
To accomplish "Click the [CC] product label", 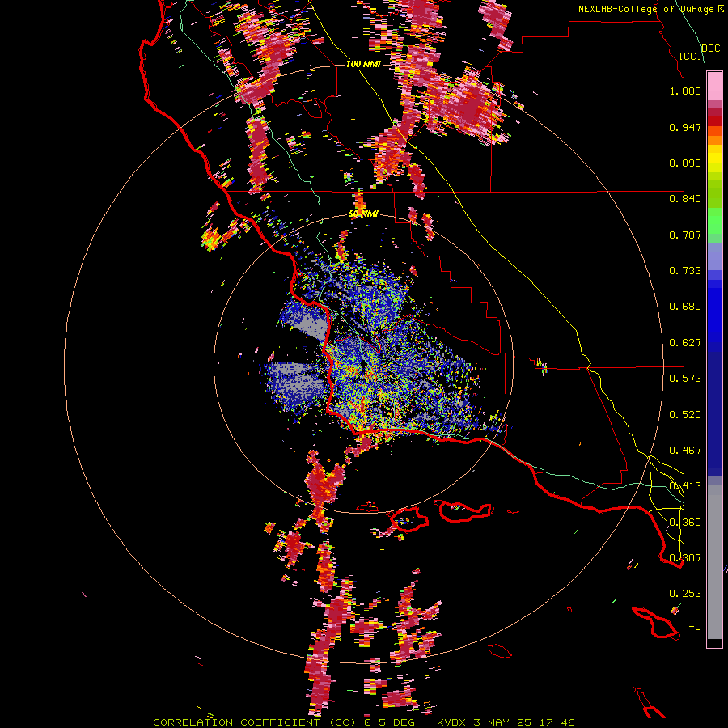I will click(x=691, y=57).
